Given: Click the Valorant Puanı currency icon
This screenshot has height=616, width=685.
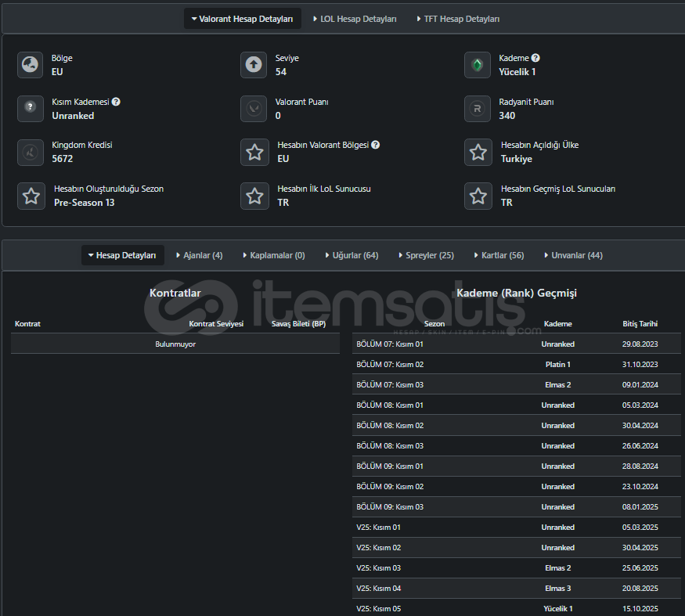Looking at the screenshot, I should (x=254, y=109).
